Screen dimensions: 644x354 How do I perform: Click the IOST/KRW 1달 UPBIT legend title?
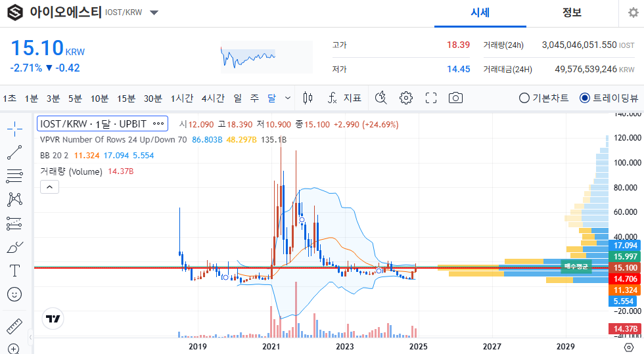(x=93, y=123)
